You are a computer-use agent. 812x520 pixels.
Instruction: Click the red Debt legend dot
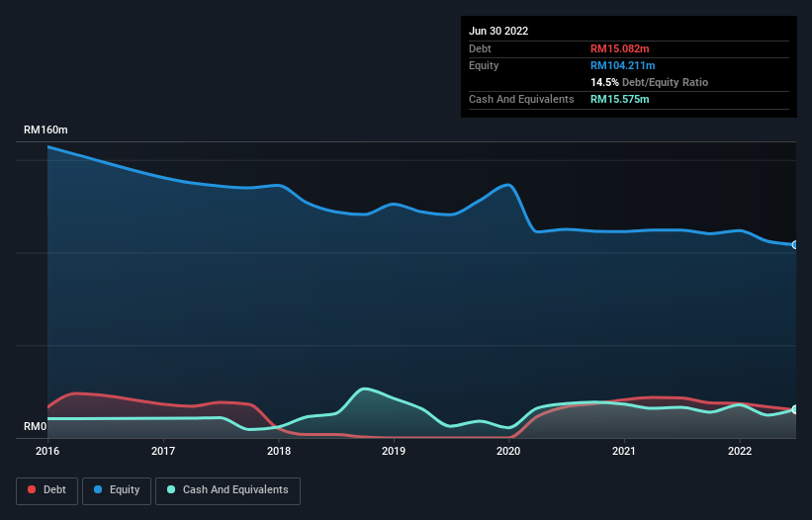pos(32,489)
